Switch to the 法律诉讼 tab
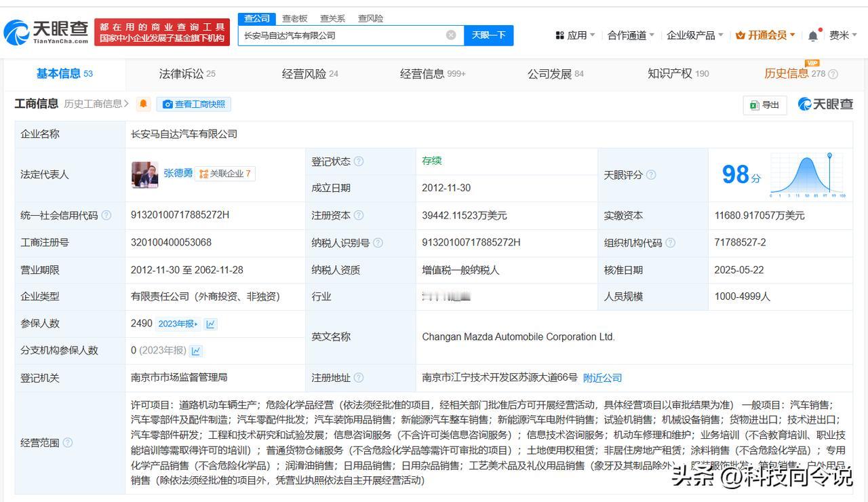The height and width of the screenshot is (502, 868). point(187,73)
